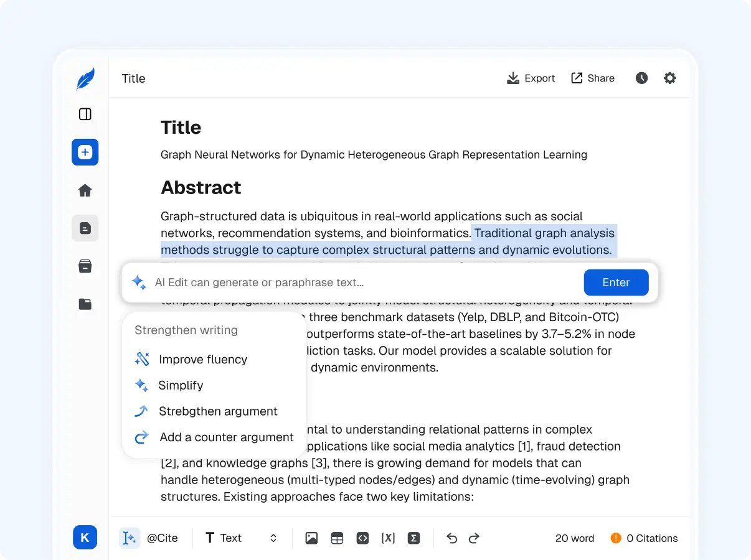Viewport: 751px width, 560px height.
Task: Select Add a counter argument option
Action: (x=226, y=437)
